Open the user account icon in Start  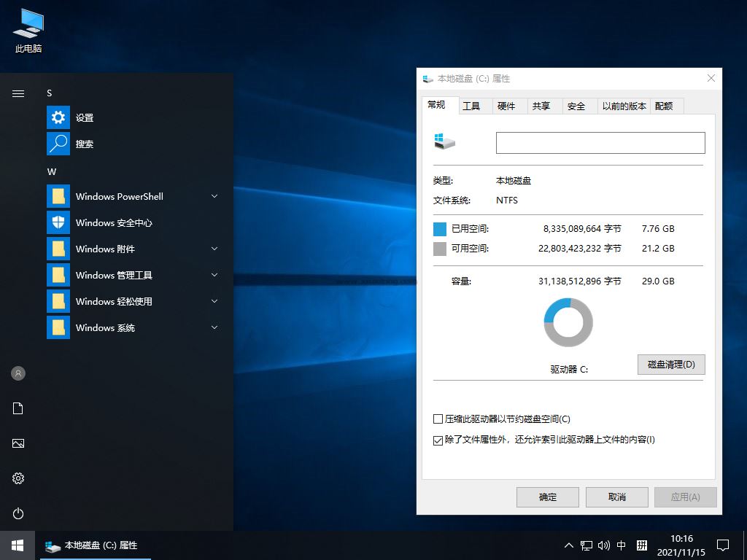pyautogui.click(x=18, y=373)
